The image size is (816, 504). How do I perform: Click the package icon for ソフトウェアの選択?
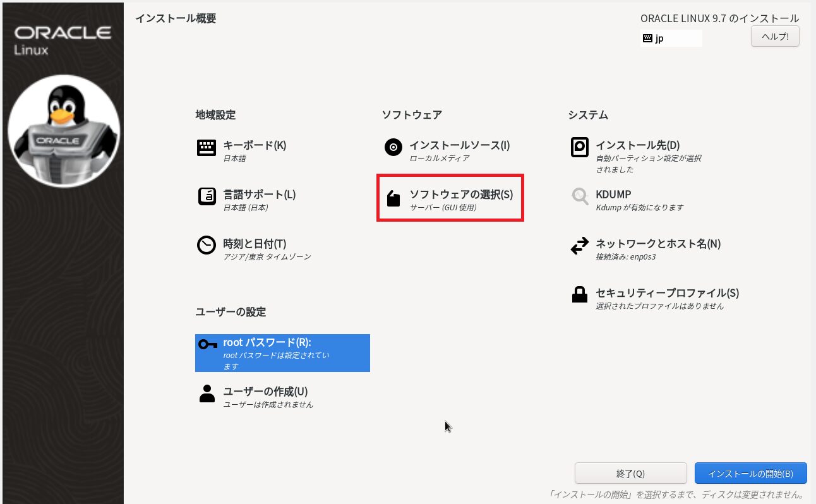pyautogui.click(x=393, y=199)
